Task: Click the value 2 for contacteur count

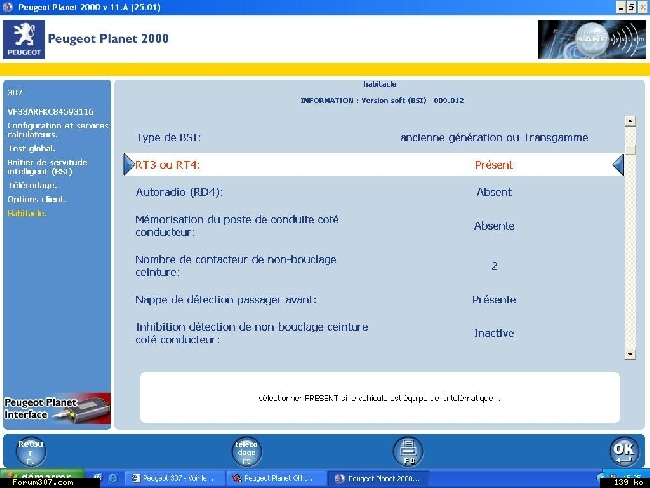Action: [494, 266]
